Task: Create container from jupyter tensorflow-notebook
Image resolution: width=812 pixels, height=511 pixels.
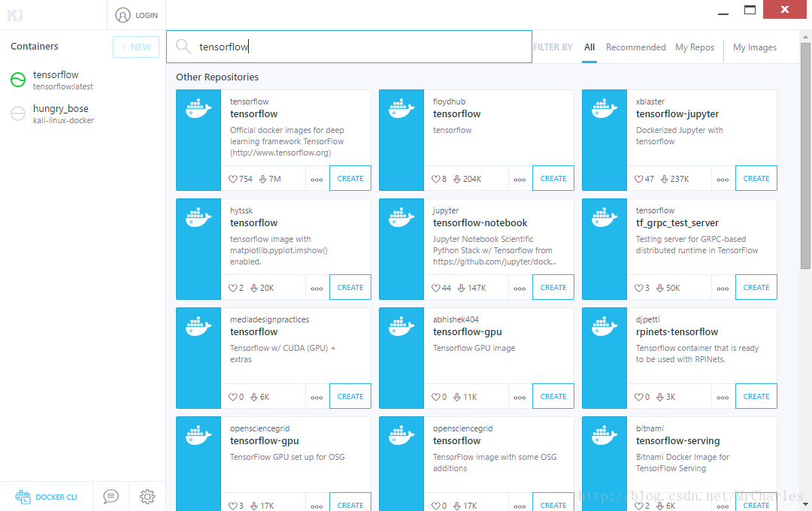Action: tap(553, 287)
